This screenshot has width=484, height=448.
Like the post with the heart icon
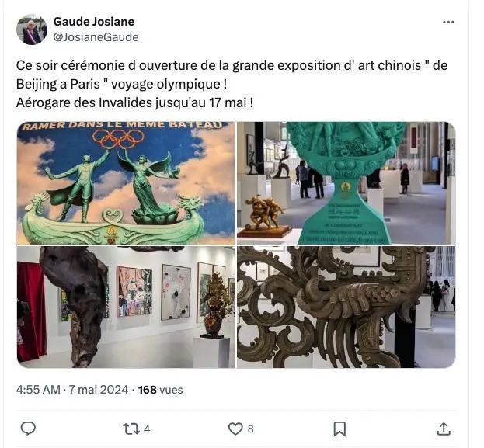(235, 429)
